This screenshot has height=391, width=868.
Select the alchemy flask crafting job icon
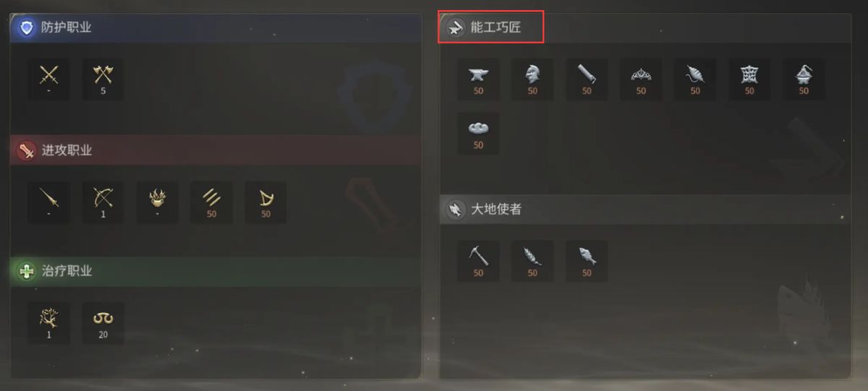tap(804, 80)
